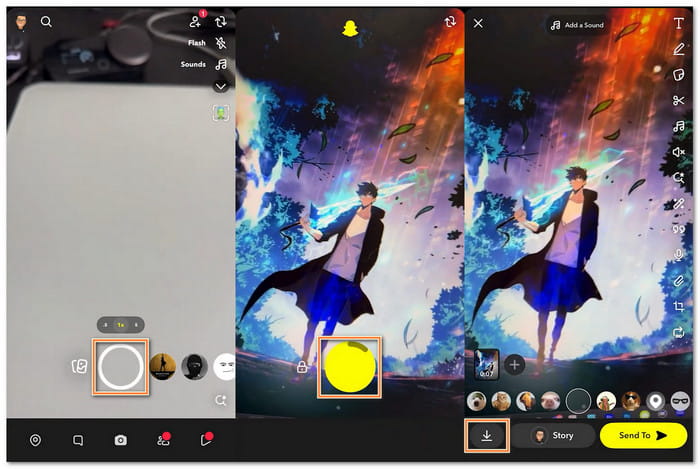The height and width of the screenshot is (469, 700).
Task: Mute the snap's sound with speaker icon
Action: point(679,152)
